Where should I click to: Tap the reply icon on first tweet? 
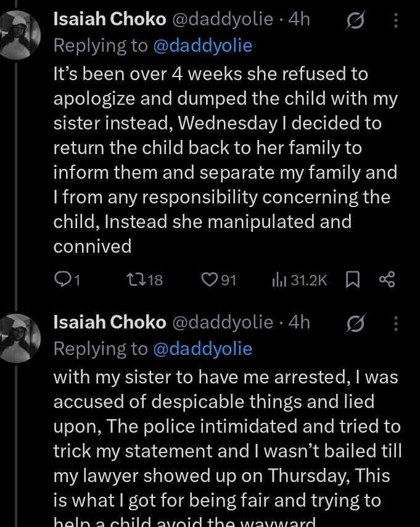tap(62, 280)
